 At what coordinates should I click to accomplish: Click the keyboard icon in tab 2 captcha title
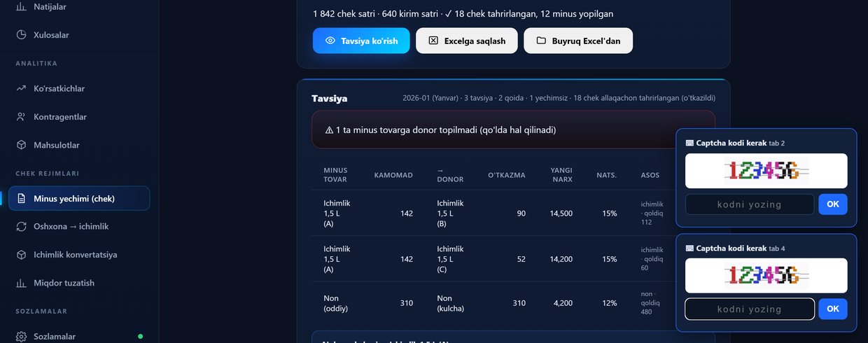pyautogui.click(x=689, y=143)
